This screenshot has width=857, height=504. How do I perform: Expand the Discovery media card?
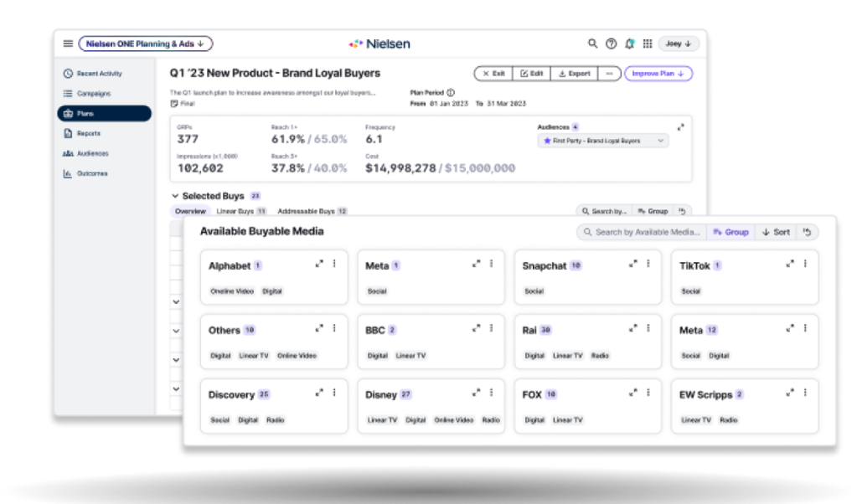tap(319, 393)
